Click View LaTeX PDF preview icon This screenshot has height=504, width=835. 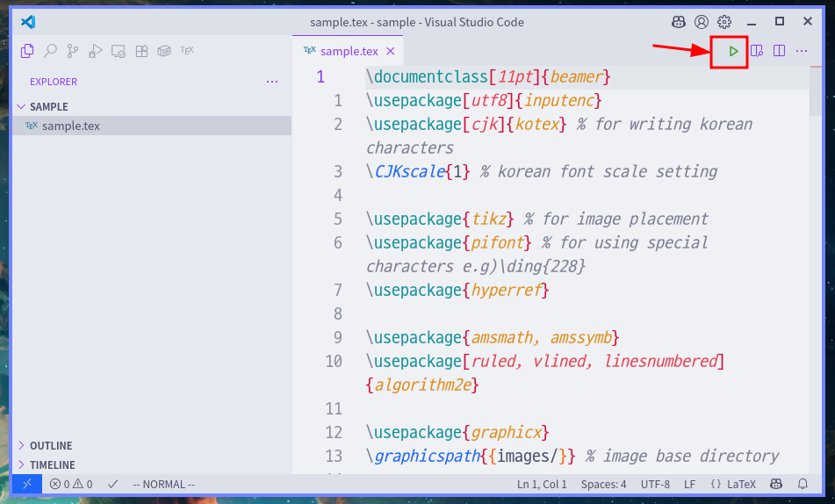757,52
